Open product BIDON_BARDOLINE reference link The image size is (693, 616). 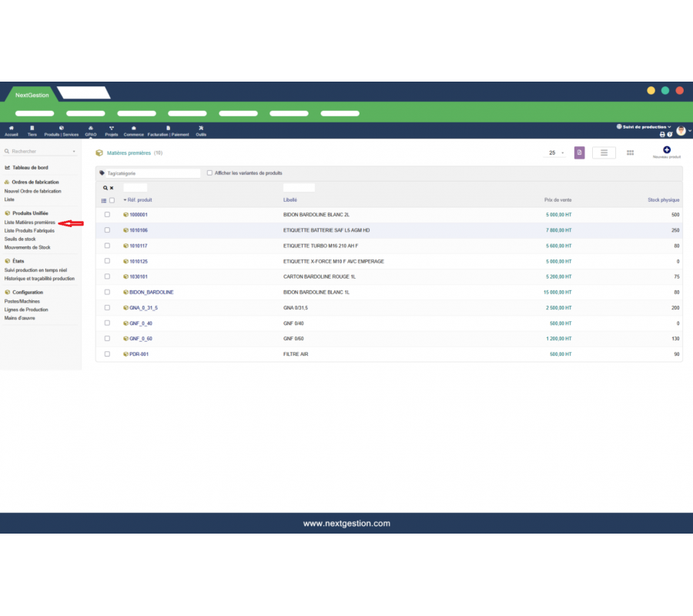point(151,293)
